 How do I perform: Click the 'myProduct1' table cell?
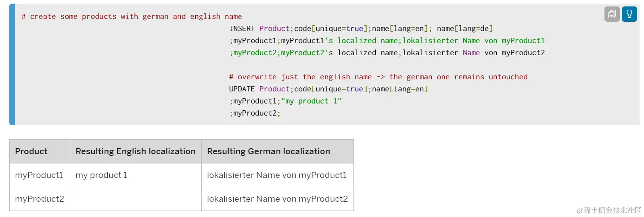(40, 175)
